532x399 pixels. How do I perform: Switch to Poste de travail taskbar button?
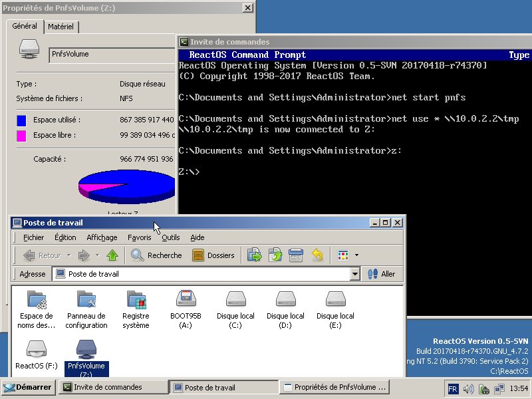click(x=224, y=387)
